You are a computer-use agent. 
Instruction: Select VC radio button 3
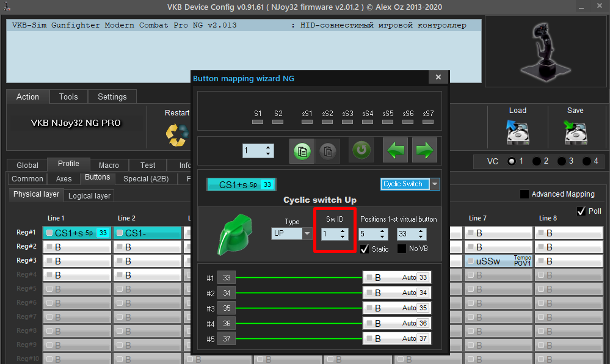561,161
